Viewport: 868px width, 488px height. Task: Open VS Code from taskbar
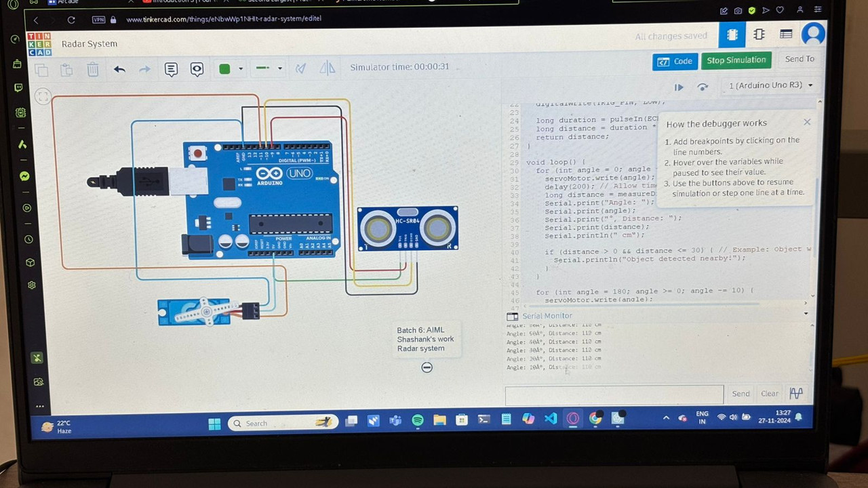pyautogui.click(x=551, y=419)
